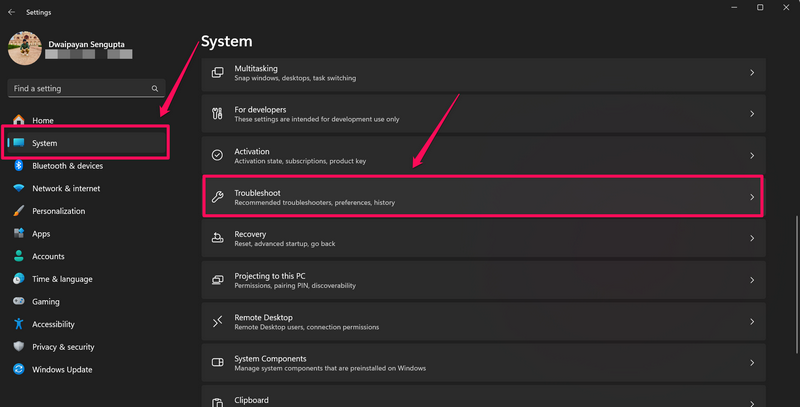The width and height of the screenshot is (800, 407).
Task: Expand Recovery using its chevron arrow
Action: coord(752,238)
